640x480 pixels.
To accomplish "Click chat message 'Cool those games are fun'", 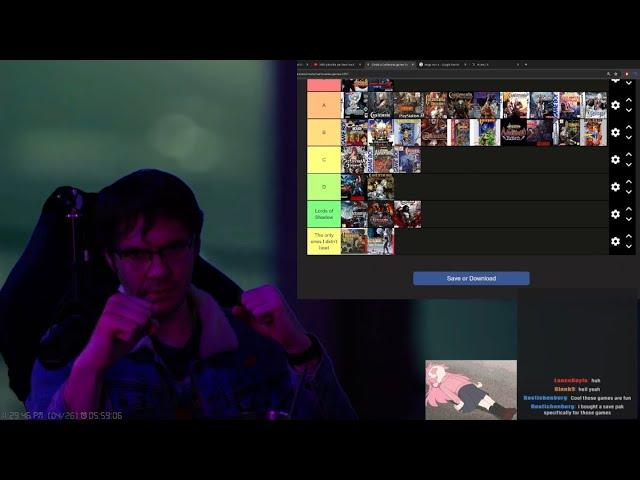I will (x=601, y=398).
